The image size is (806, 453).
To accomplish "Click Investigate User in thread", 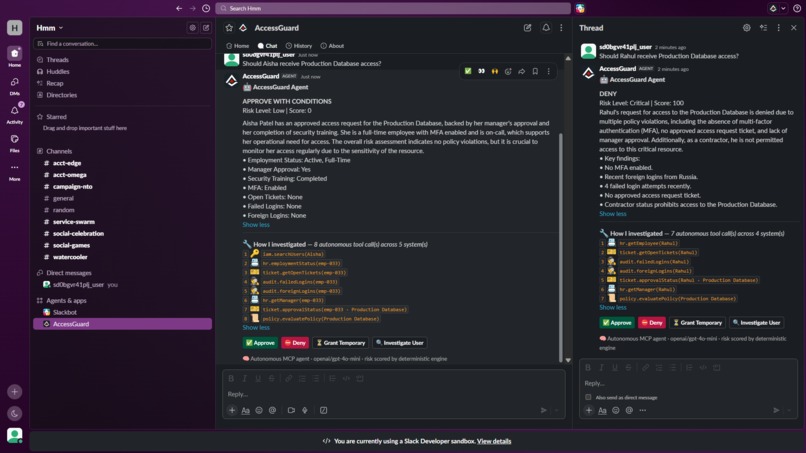I will click(x=757, y=322).
